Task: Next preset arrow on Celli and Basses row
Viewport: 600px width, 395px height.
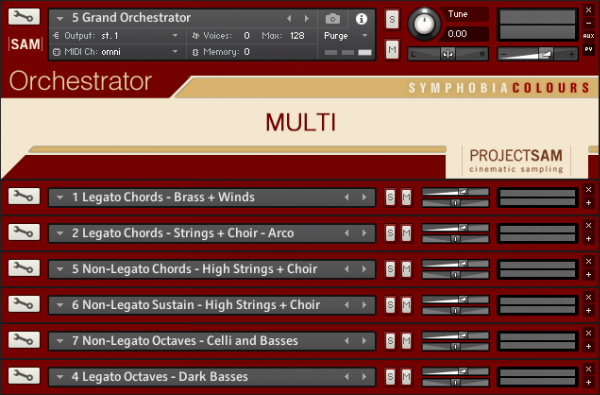Action: (x=364, y=341)
